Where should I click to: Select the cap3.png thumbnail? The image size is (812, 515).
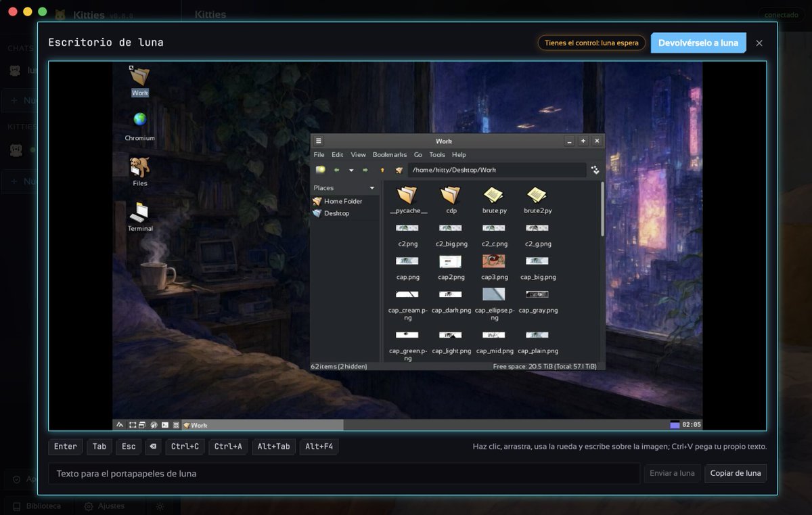click(x=494, y=261)
